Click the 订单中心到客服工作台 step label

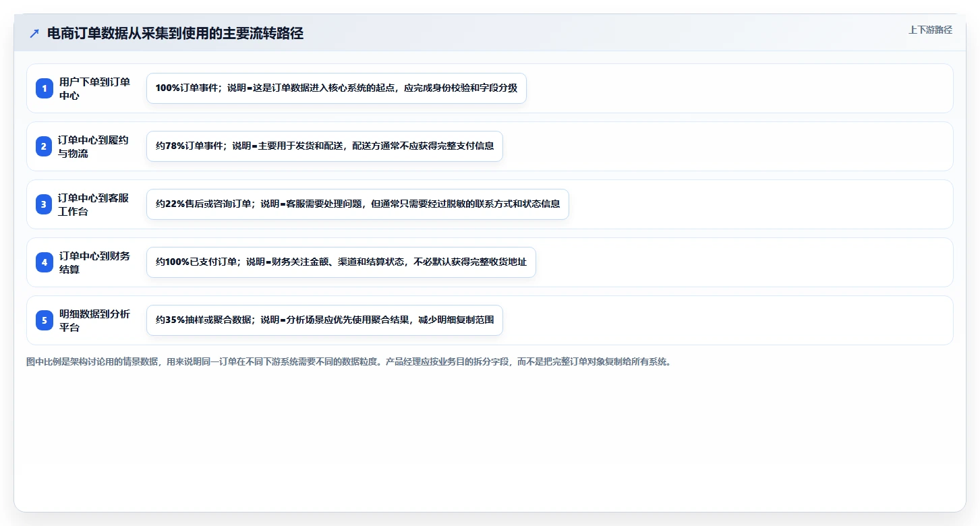[93, 204]
